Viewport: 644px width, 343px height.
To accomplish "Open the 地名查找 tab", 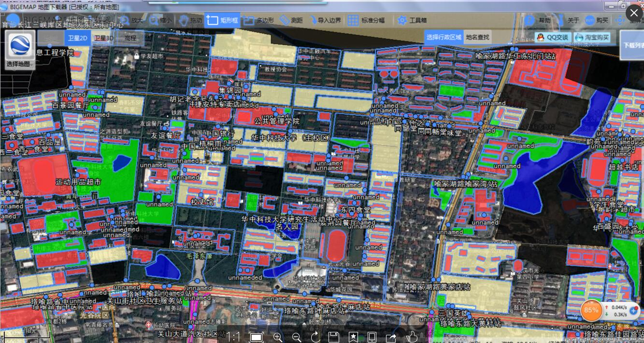I will click(477, 37).
